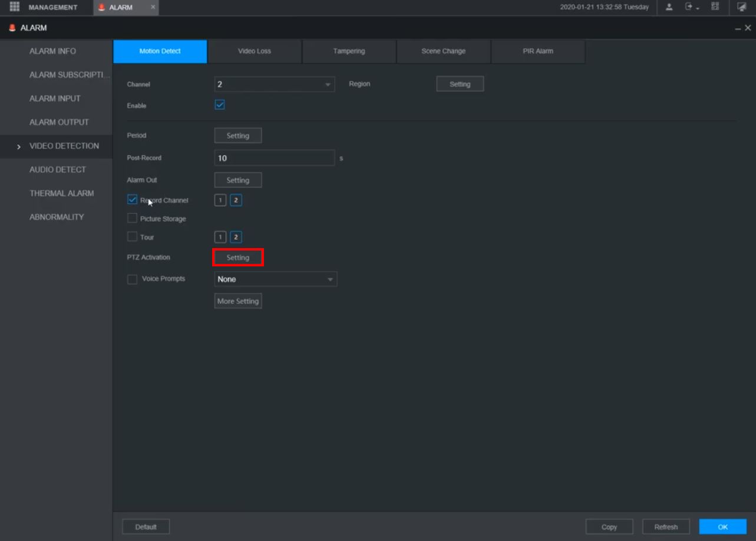Expand the Channel dropdown

coord(274,84)
